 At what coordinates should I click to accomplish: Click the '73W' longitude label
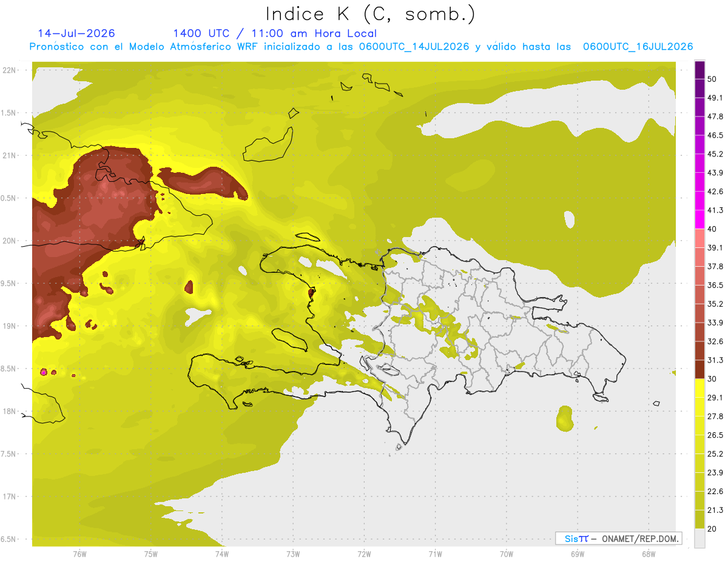pos(293,554)
